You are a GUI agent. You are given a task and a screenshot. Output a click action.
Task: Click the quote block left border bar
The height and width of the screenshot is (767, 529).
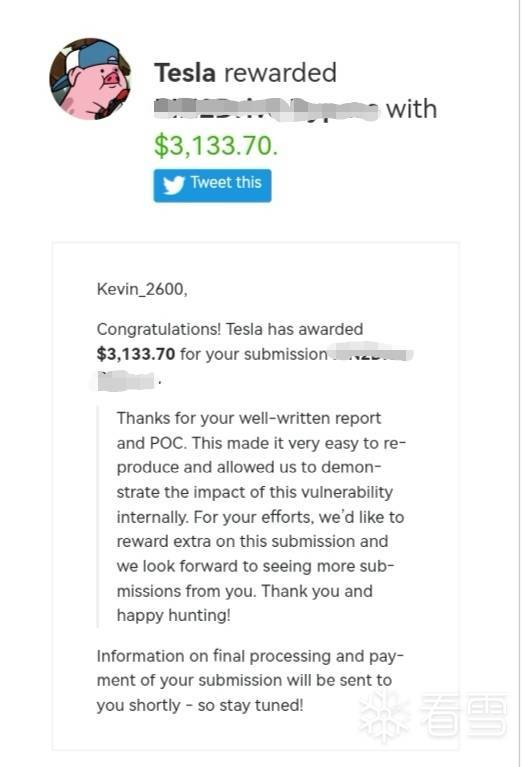(x=98, y=517)
